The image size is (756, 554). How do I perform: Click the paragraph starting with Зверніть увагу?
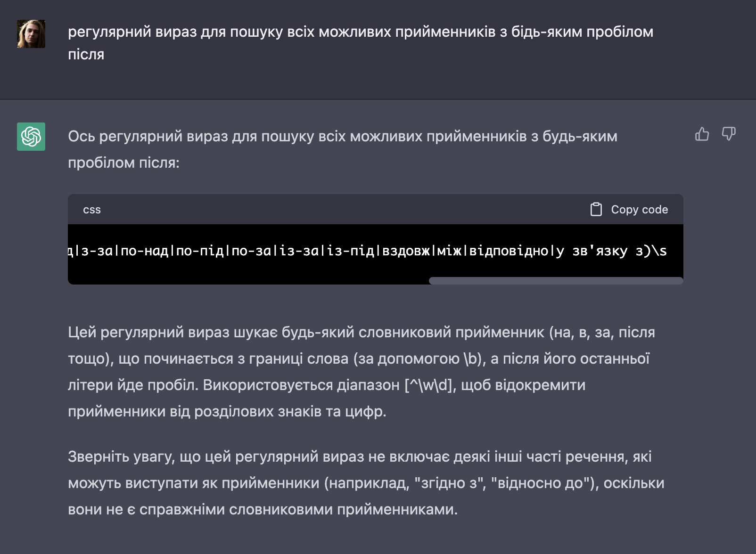366,483
